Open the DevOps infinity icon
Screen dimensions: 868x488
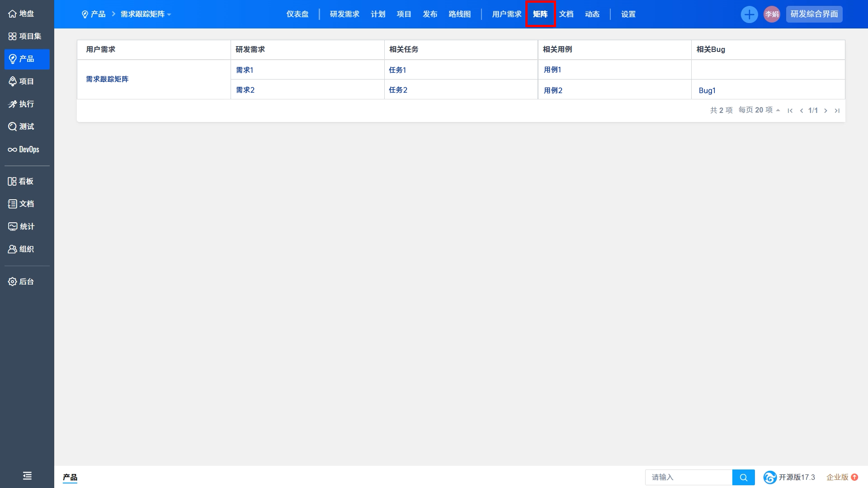coord(13,150)
